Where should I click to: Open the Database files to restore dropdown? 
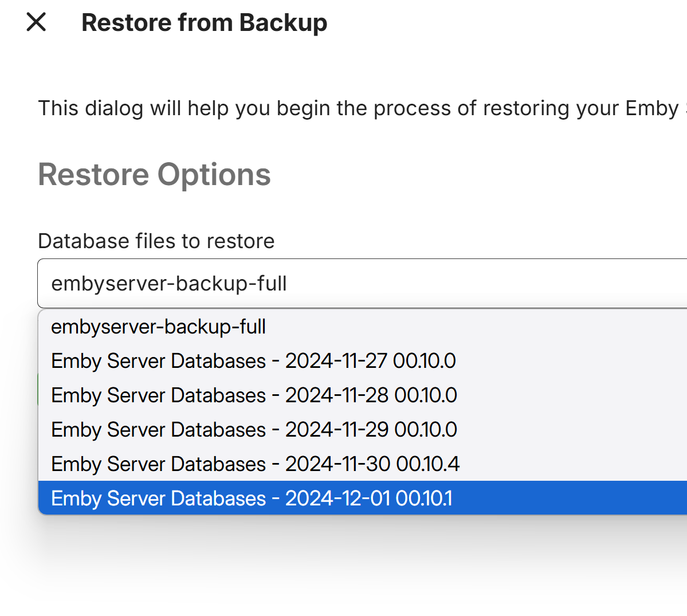[x=362, y=284]
